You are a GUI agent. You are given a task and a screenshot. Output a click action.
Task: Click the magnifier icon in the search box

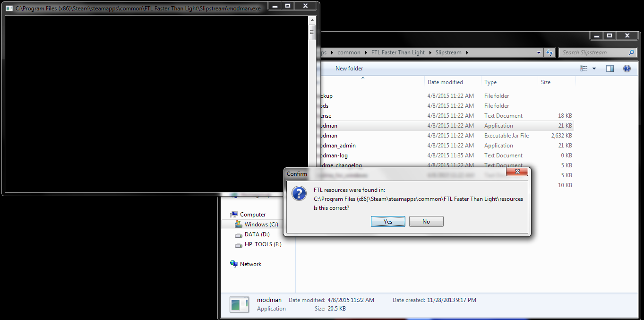632,52
